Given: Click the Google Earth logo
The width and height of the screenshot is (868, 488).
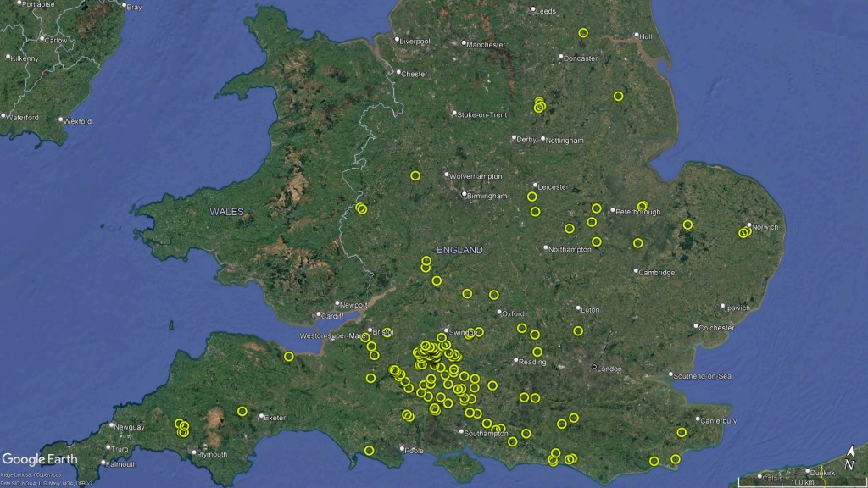Looking at the screenshot, I should click(40, 459).
